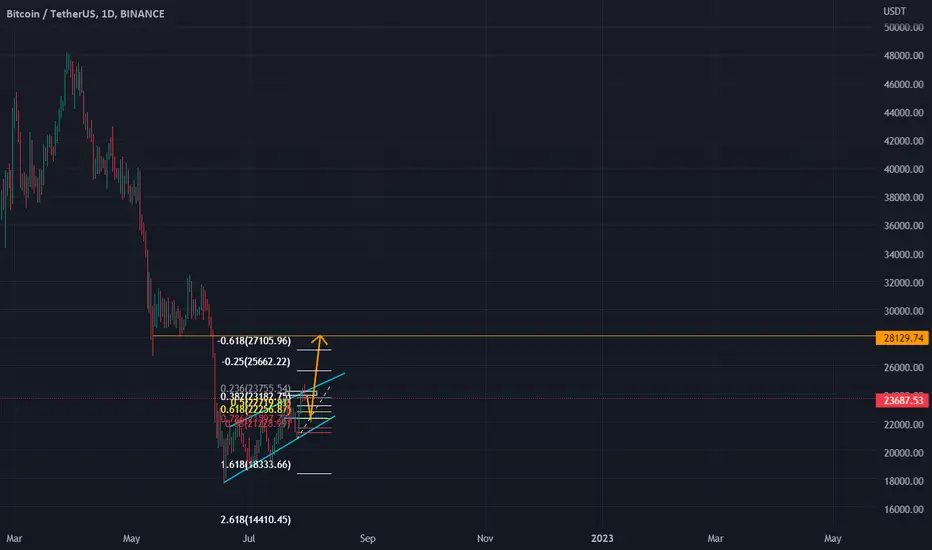The height and width of the screenshot is (550, 932).
Task: Click the USDT currency label
Action: coord(895,11)
